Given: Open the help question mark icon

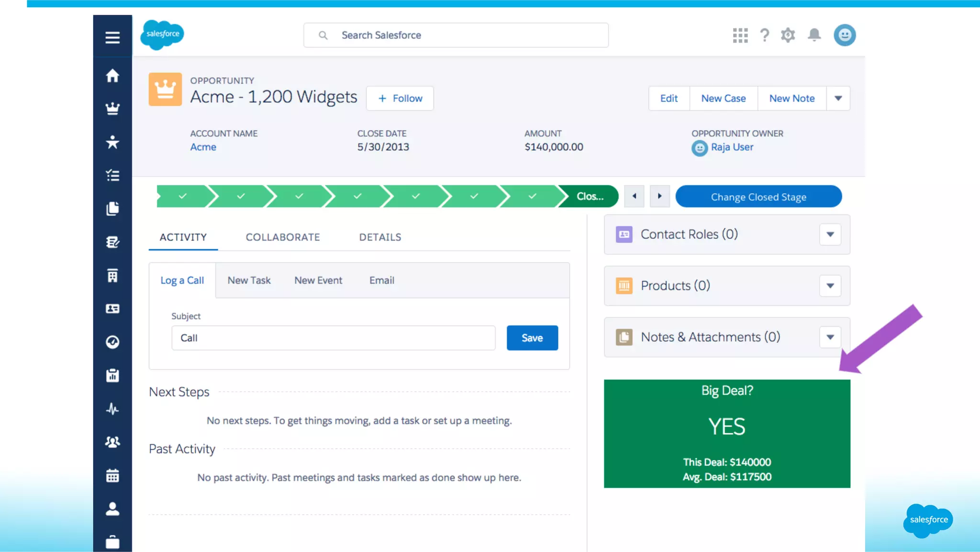Looking at the screenshot, I should tap(764, 35).
